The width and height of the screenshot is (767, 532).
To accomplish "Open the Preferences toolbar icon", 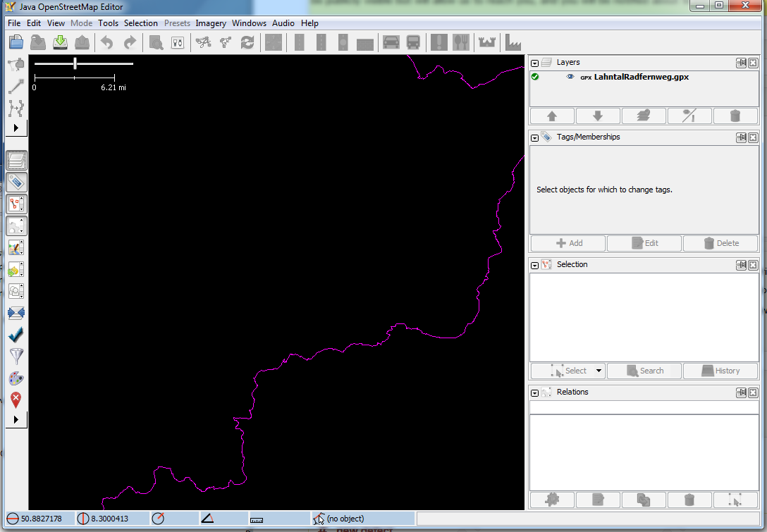I will [x=178, y=42].
